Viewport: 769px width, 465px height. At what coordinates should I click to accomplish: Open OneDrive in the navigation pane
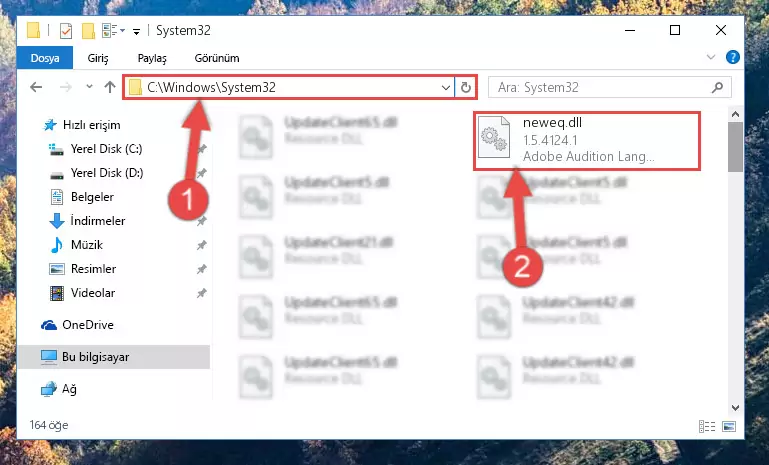pos(88,325)
